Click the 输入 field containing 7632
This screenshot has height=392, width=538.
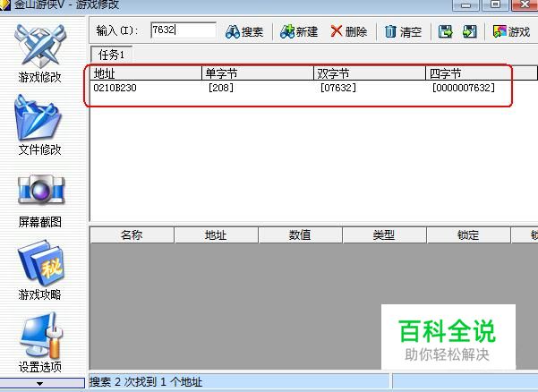184,30
